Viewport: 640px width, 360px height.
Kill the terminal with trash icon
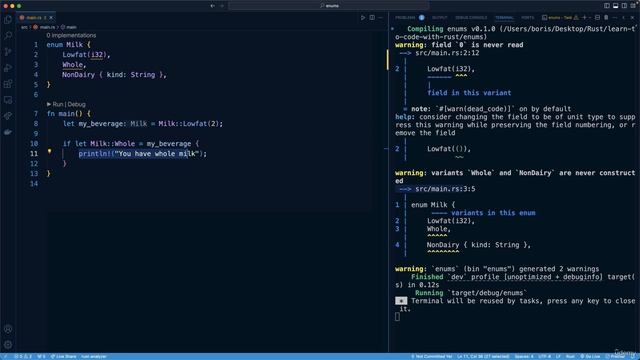(x=606, y=18)
